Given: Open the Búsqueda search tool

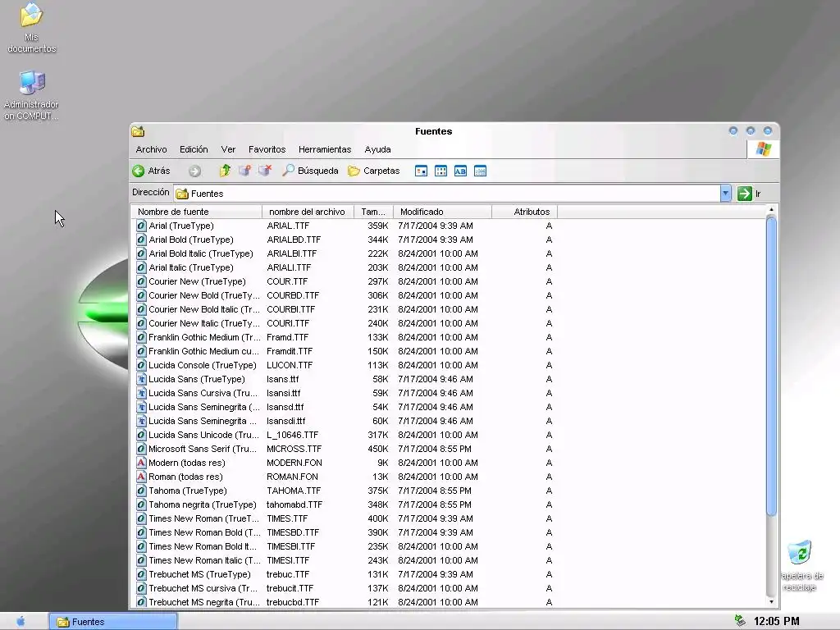Looking at the screenshot, I should (311, 171).
